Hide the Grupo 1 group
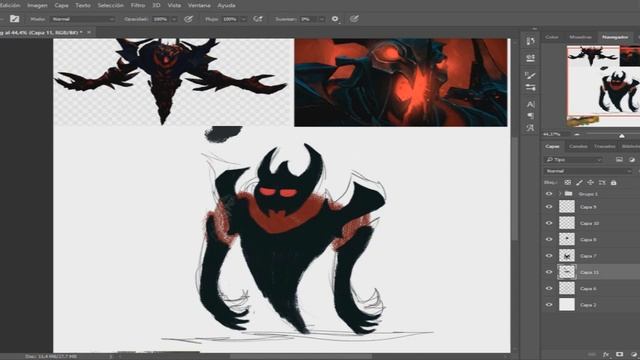The image size is (640, 360). point(549,193)
